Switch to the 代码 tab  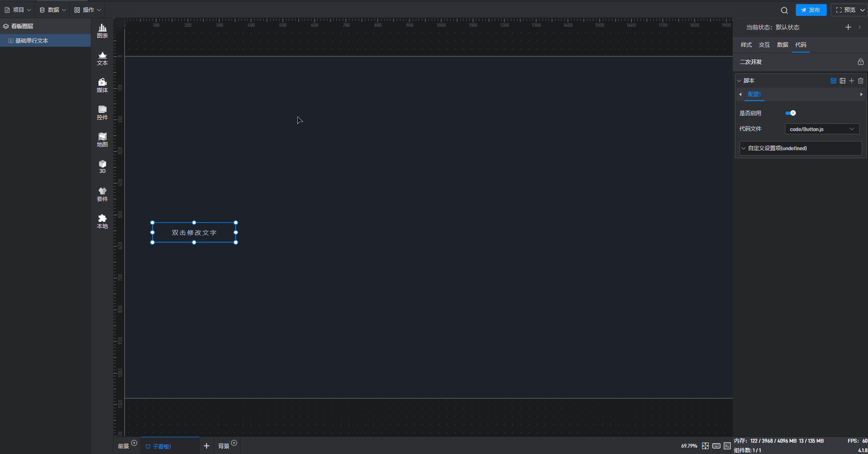[x=800, y=44]
